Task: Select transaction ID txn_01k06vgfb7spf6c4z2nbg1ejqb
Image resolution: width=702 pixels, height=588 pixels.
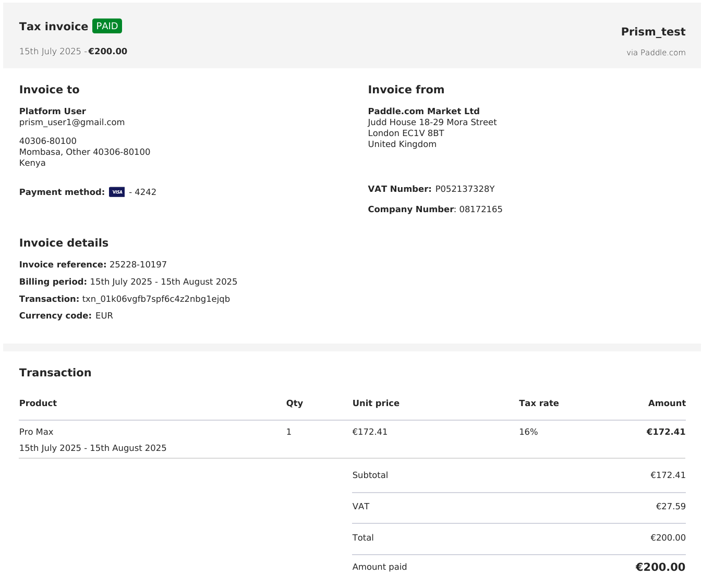Action: [x=156, y=299]
